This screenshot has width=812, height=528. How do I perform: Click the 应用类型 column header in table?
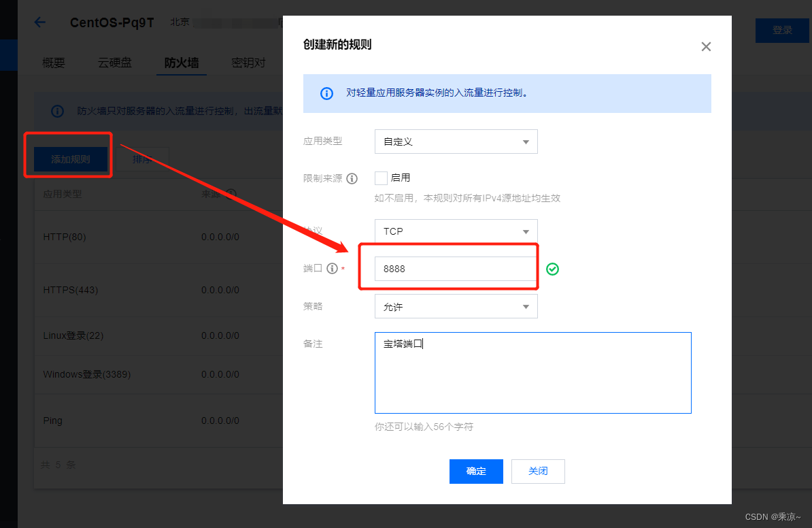click(63, 194)
